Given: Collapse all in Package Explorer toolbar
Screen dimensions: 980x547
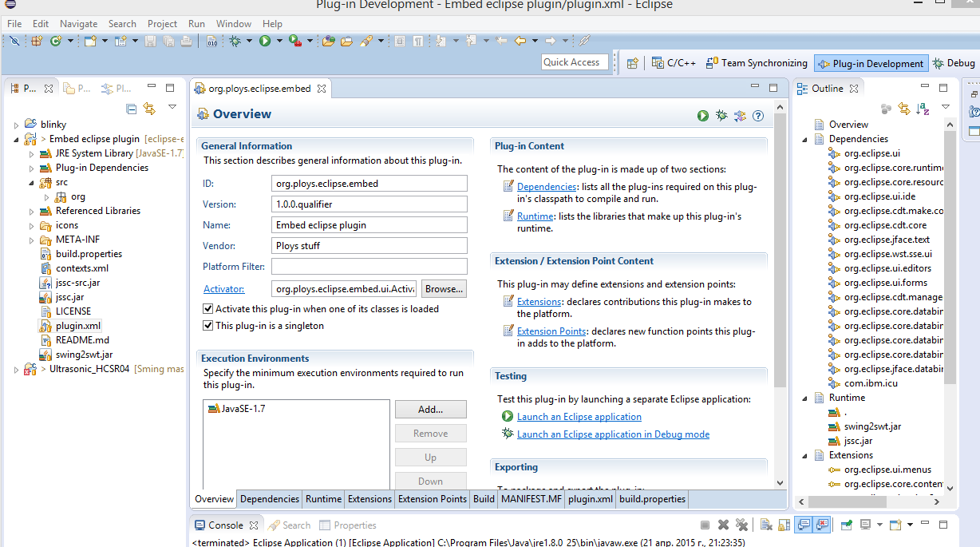Looking at the screenshot, I should click(132, 108).
